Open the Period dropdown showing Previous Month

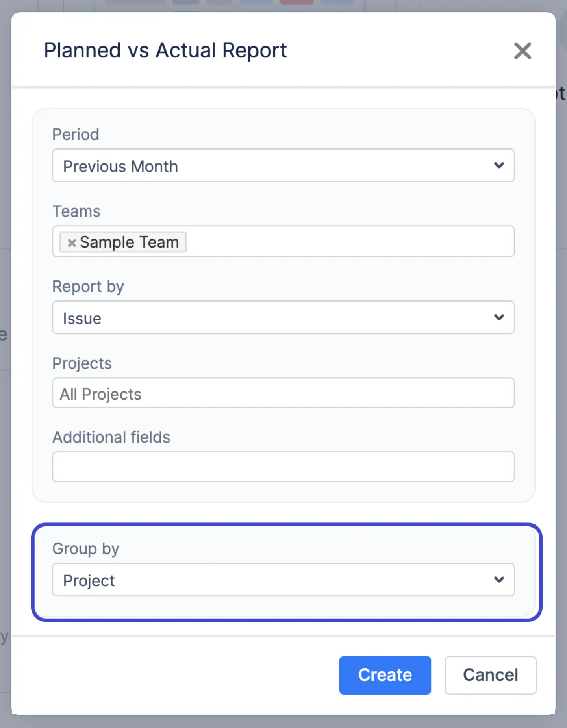pos(283,166)
